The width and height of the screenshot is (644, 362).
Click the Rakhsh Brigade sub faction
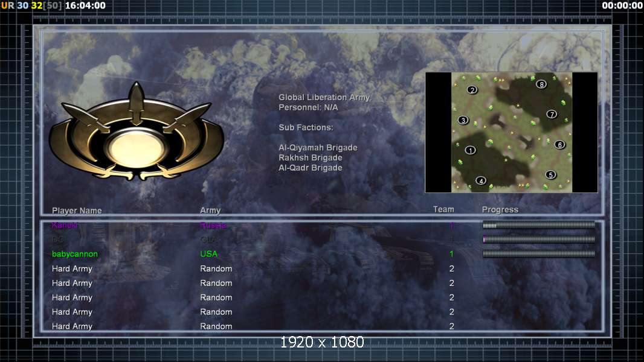coord(311,158)
